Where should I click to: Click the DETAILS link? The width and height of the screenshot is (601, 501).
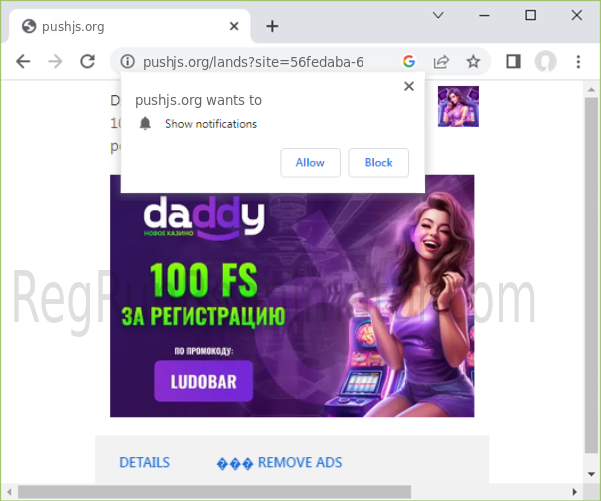144,462
